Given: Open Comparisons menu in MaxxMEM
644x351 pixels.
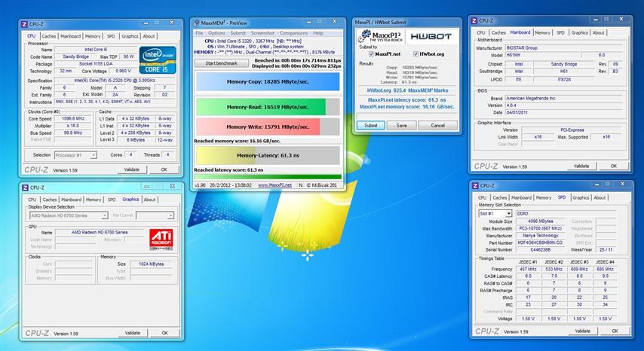Looking at the screenshot, I should [293, 33].
